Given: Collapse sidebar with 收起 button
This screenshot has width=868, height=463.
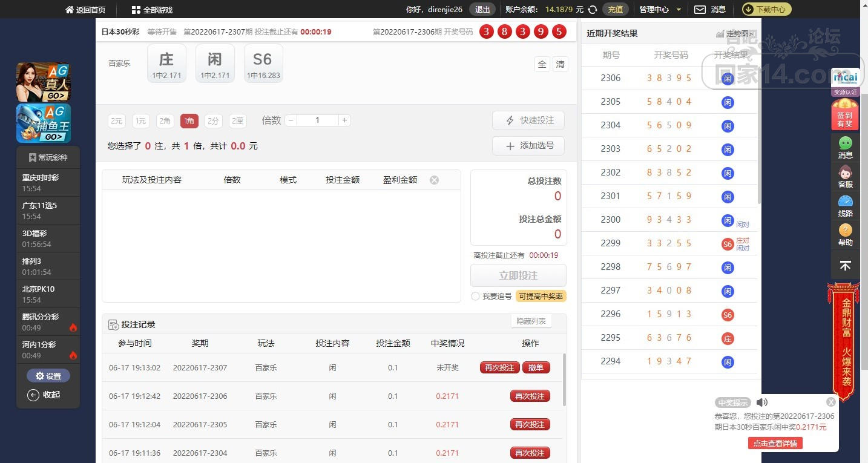Looking at the screenshot, I should 44,395.
